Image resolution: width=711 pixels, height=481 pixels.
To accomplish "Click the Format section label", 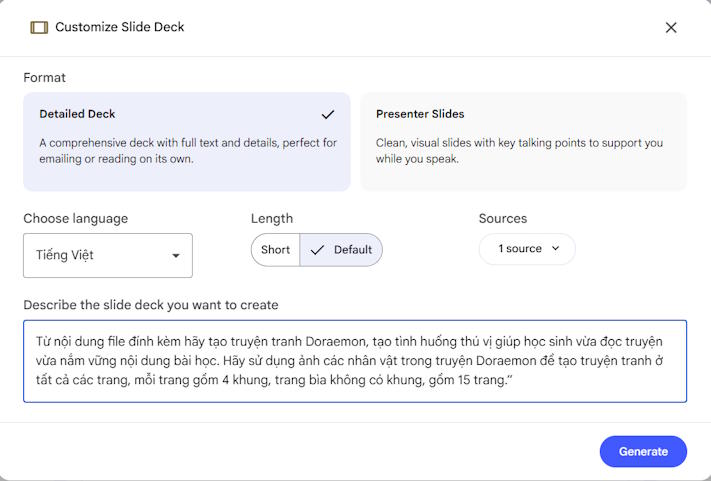I will coord(44,78).
